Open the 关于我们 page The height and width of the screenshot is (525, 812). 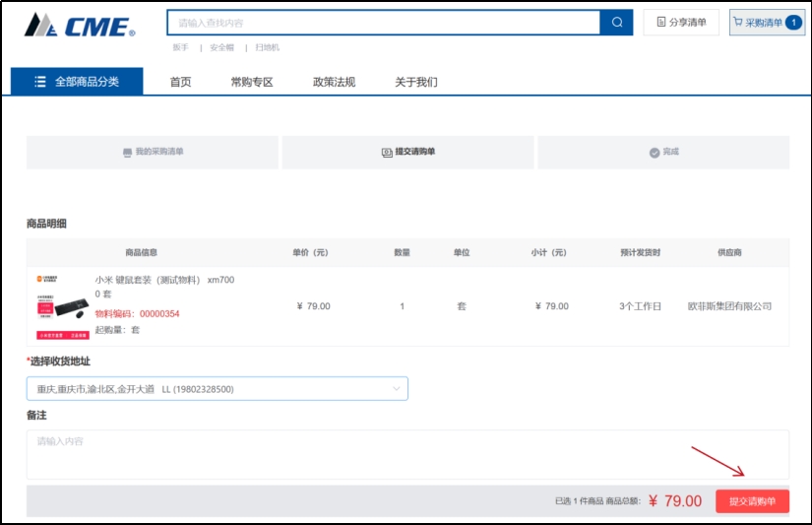pyautogui.click(x=415, y=82)
